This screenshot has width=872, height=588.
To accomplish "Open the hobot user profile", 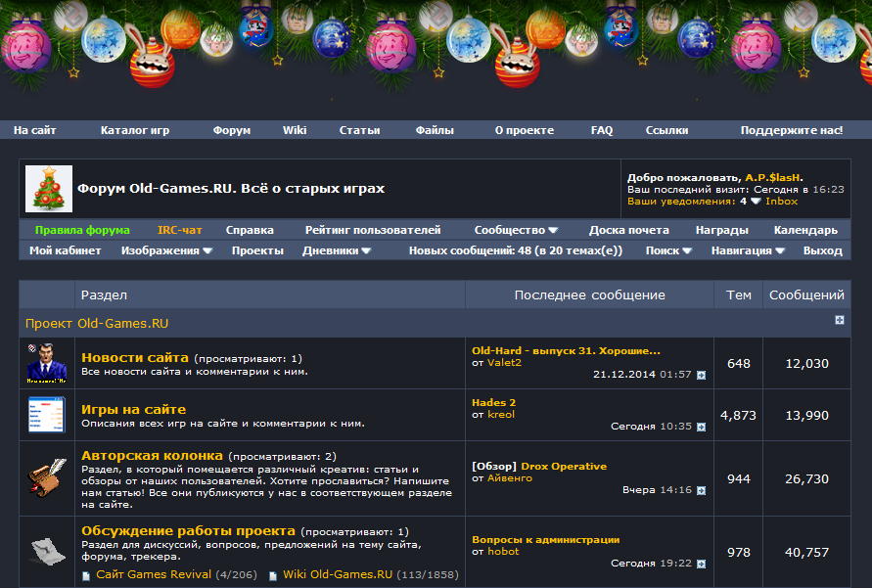I will [x=503, y=552].
